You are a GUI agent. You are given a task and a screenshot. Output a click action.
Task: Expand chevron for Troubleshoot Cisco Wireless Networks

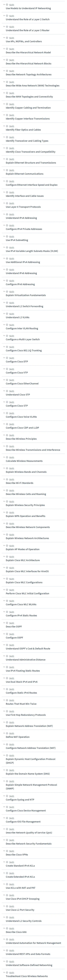coord(3,972)
